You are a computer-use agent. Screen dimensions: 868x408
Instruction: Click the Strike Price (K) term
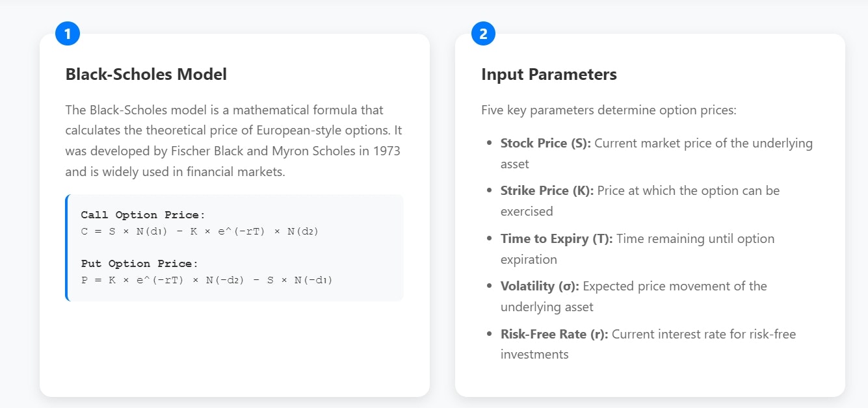pos(547,190)
